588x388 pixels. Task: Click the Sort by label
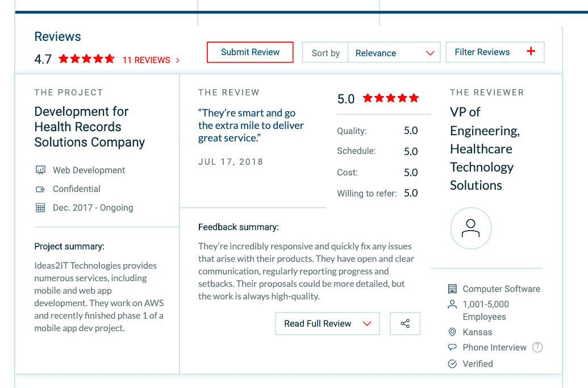pyautogui.click(x=326, y=53)
